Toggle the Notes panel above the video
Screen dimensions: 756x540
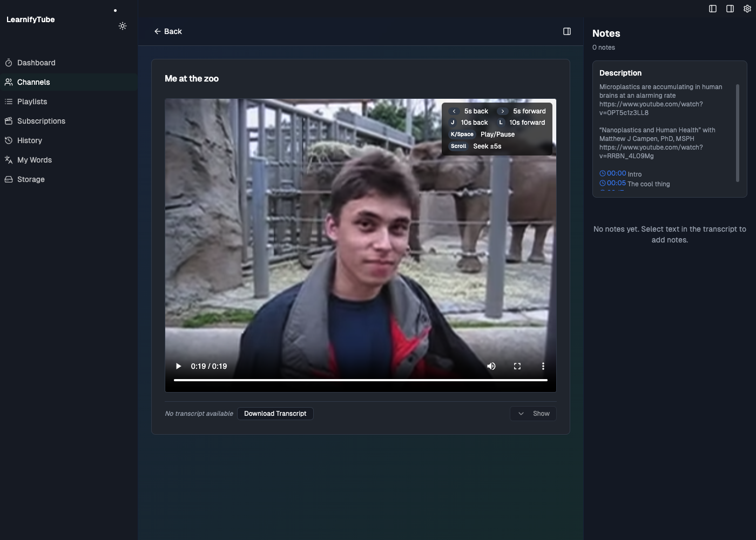567,31
